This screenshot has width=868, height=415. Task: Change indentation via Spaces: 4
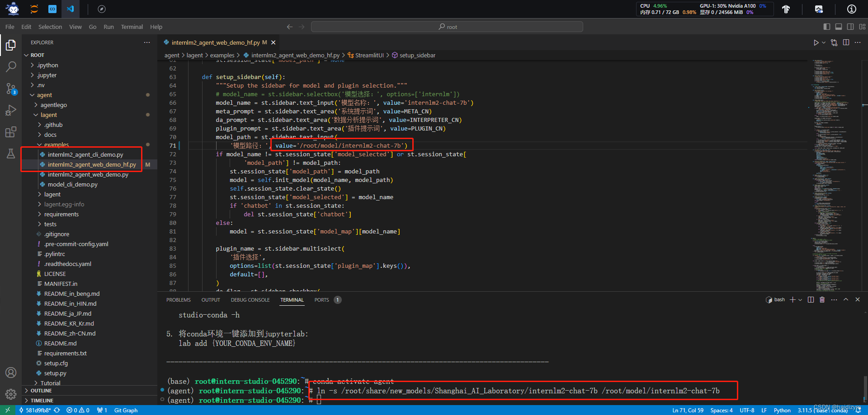tap(722, 410)
